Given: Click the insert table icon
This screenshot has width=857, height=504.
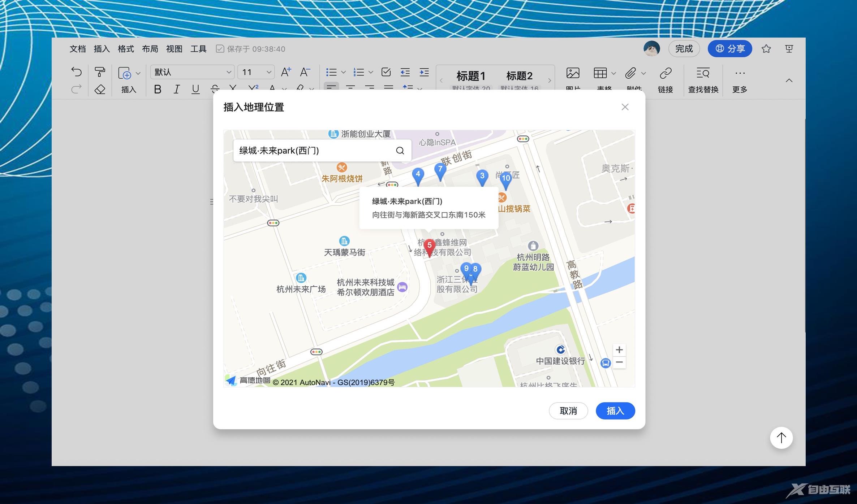Looking at the screenshot, I should point(600,73).
